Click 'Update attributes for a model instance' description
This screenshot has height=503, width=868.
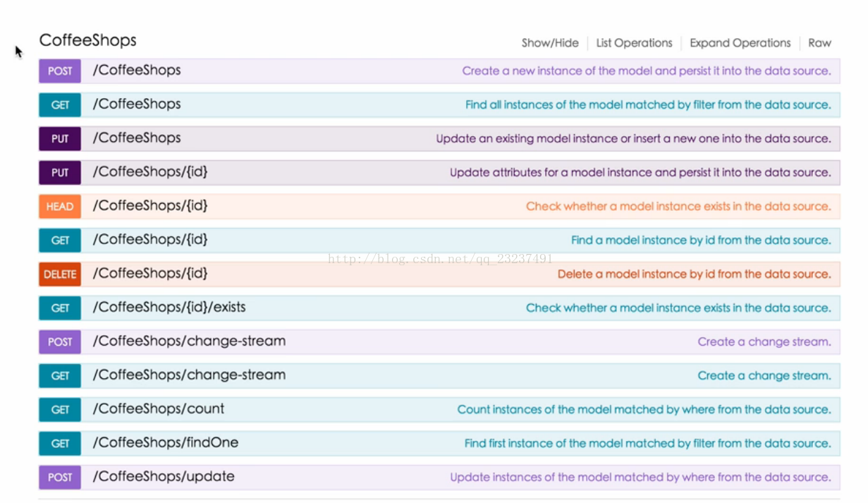[x=640, y=172]
